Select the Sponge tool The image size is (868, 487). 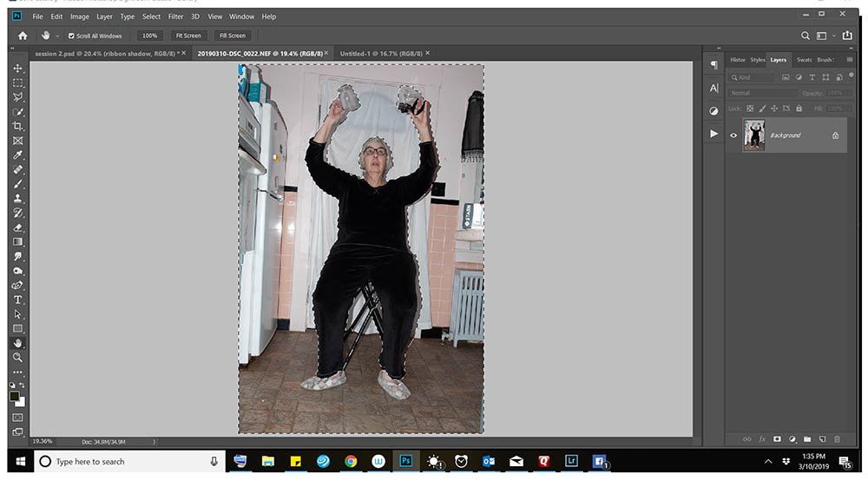(x=17, y=271)
